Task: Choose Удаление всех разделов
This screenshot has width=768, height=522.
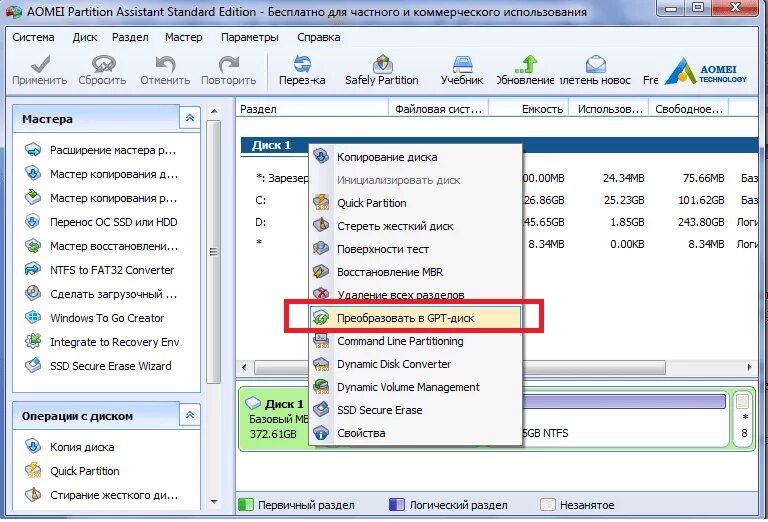Action: pos(415,294)
